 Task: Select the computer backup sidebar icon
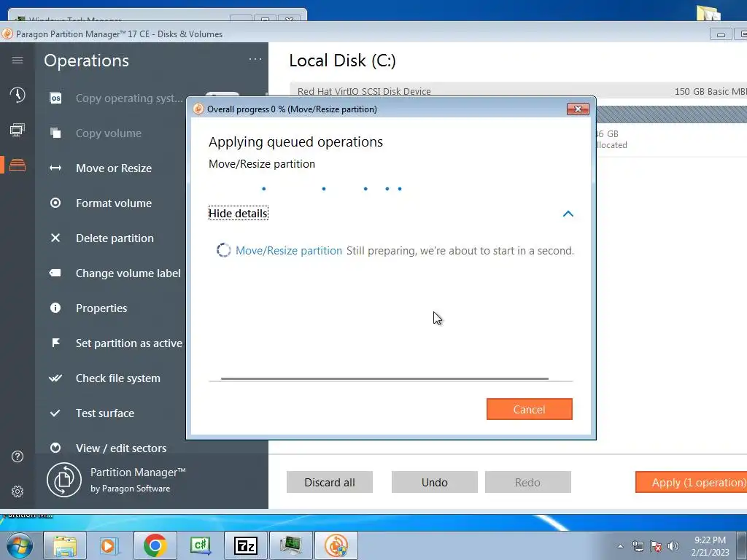click(x=18, y=130)
